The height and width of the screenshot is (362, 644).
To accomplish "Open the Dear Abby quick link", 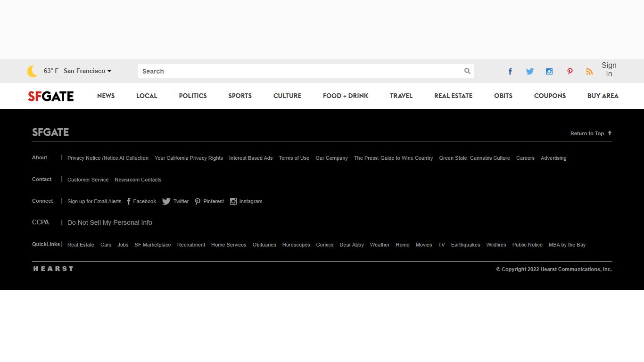I will point(352,245).
